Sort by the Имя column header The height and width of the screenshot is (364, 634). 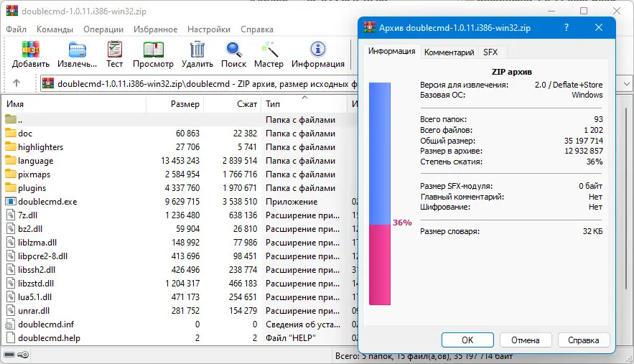click(75, 104)
